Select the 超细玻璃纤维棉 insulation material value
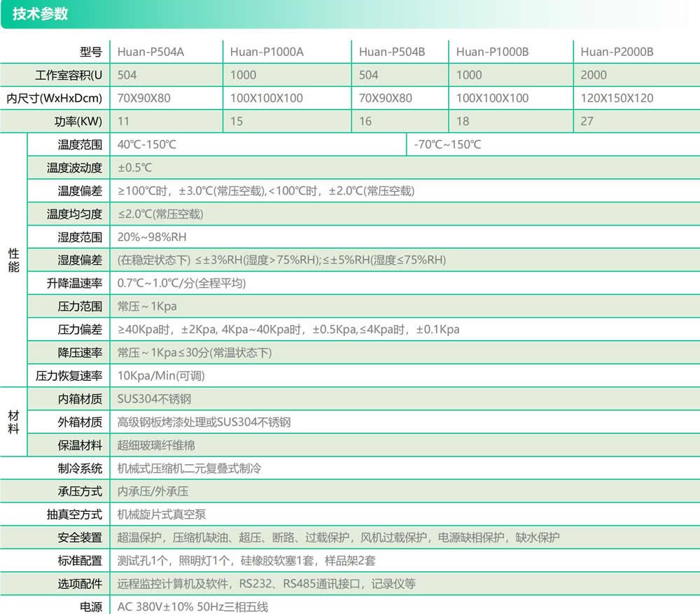The height and width of the screenshot is (614, 700). point(156,445)
